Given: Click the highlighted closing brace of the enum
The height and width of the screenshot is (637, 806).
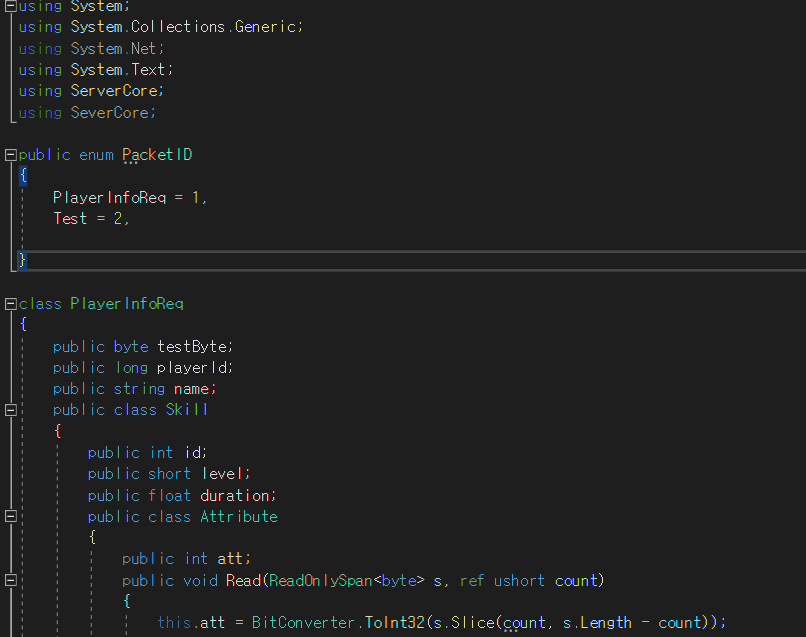Looking at the screenshot, I should click(x=22, y=260).
